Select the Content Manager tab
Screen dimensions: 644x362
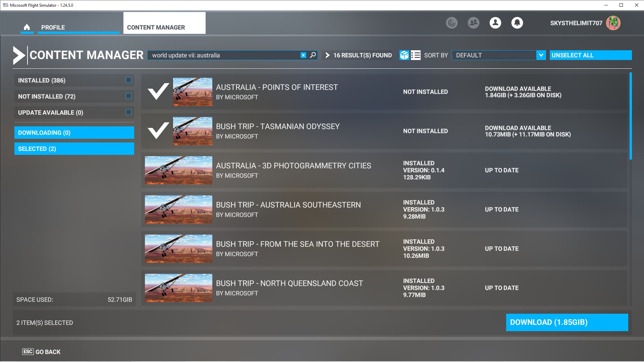164,23
